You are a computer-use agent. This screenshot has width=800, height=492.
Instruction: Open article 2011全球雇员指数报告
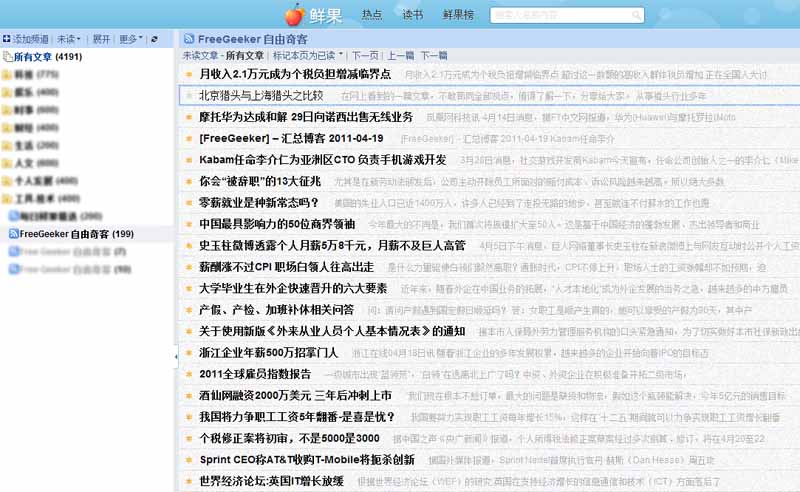coord(255,374)
